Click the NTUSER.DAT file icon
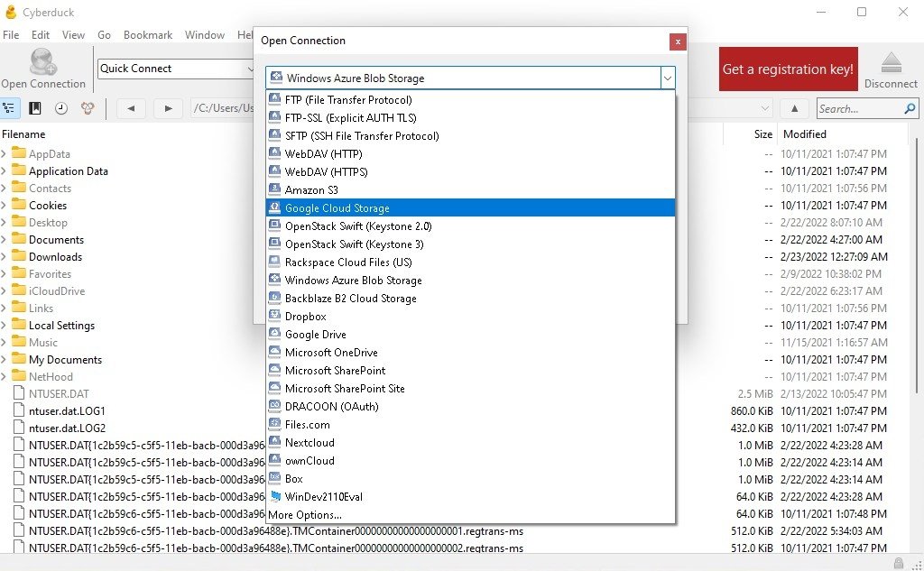 (19, 393)
